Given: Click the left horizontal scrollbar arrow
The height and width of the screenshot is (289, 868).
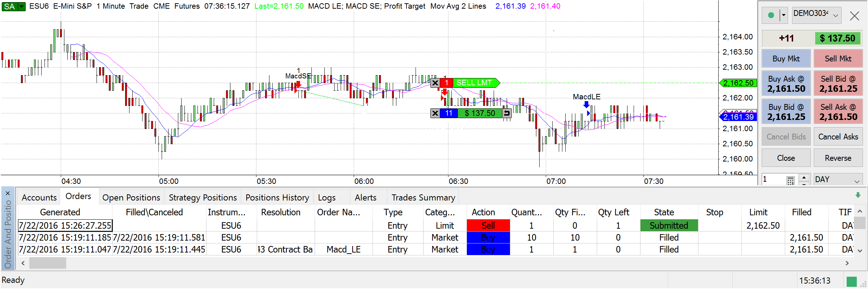Looking at the screenshot, I should (x=23, y=263).
